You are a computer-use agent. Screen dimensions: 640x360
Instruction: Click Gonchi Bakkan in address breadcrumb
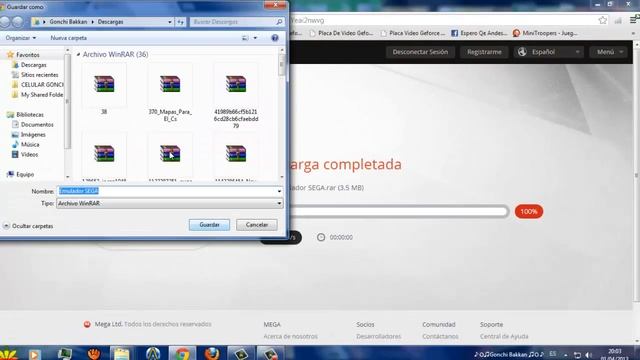(x=68, y=22)
